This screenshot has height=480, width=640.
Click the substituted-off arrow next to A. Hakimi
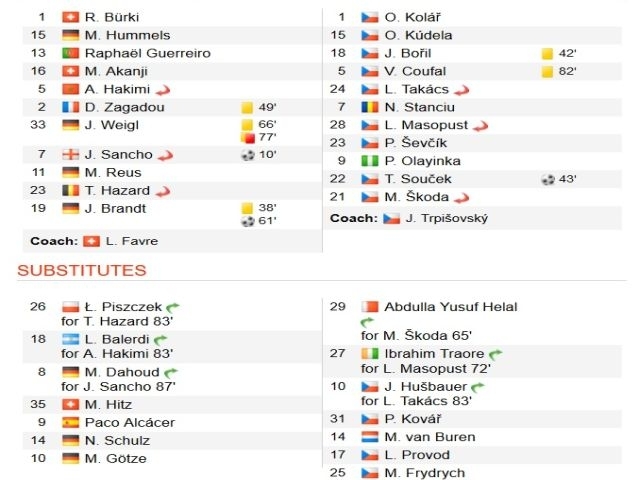coord(163,90)
